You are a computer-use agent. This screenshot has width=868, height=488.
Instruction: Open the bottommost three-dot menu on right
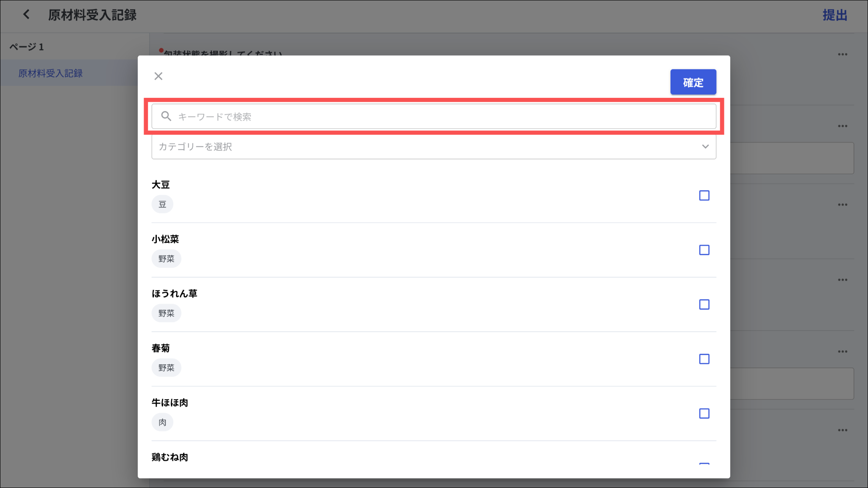(x=842, y=430)
